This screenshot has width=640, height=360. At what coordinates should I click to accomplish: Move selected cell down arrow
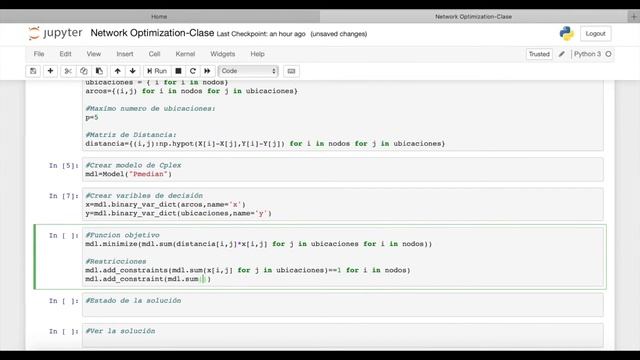(133, 71)
